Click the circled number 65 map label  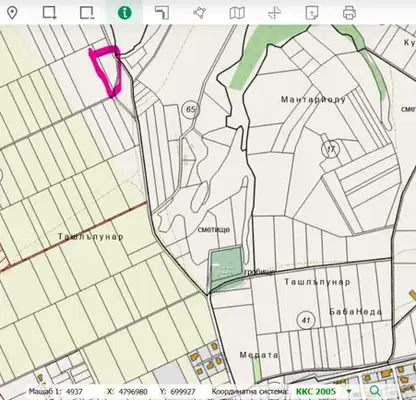coord(191,109)
